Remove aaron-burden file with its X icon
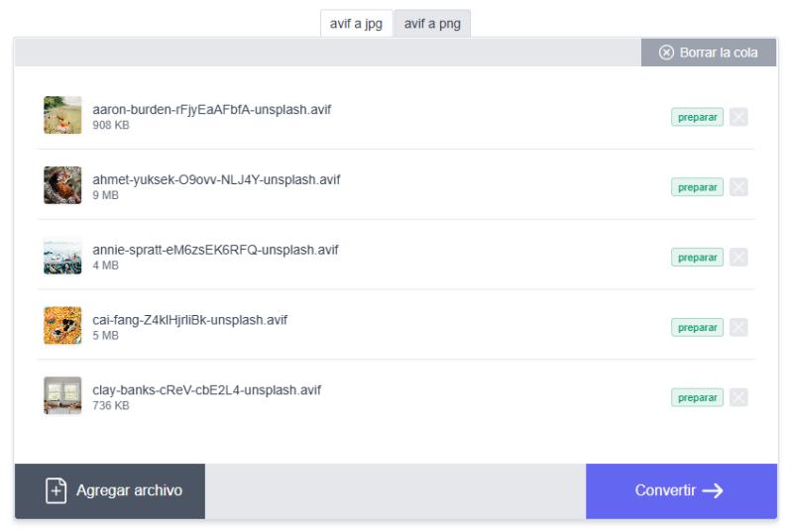Image resolution: width=793 pixels, height=532 pixels. [738, 118]
